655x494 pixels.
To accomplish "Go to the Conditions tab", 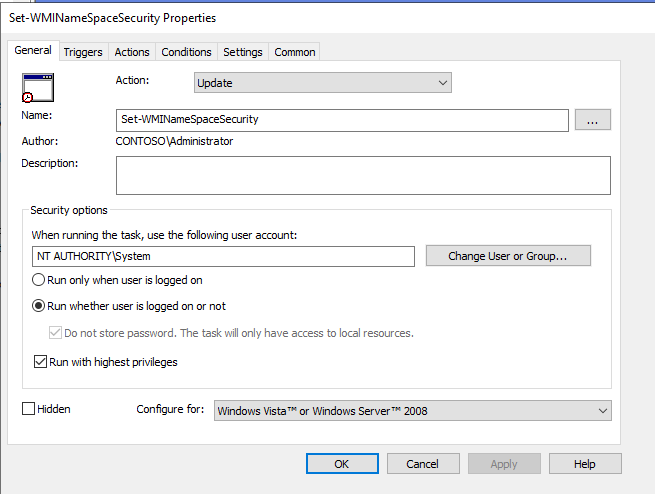I will pyautogui.click(x=186, y=52).
